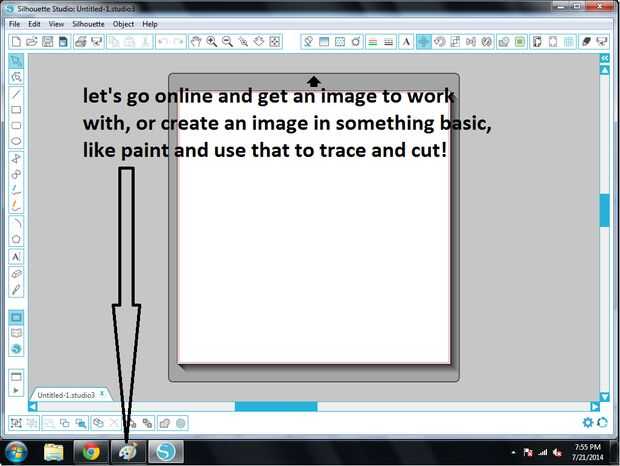
Task: Click the Zoom Out magnifier
Action: click(x=227, y=42)
